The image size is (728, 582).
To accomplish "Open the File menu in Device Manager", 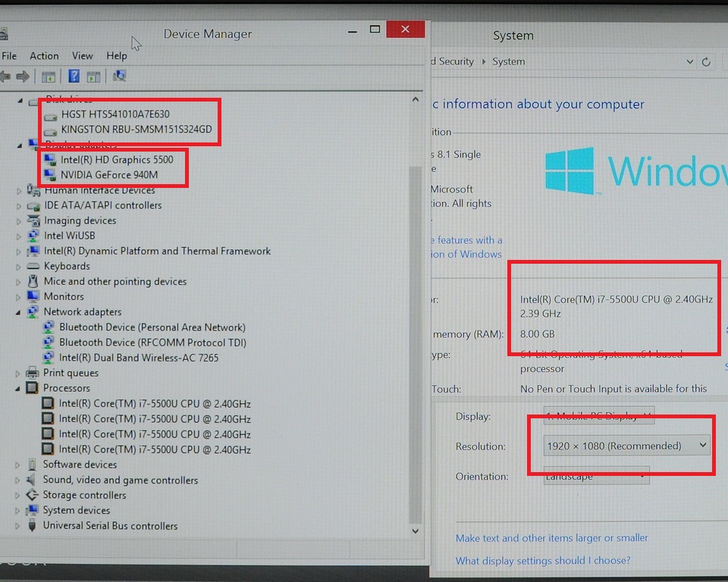I will [9, 55].
